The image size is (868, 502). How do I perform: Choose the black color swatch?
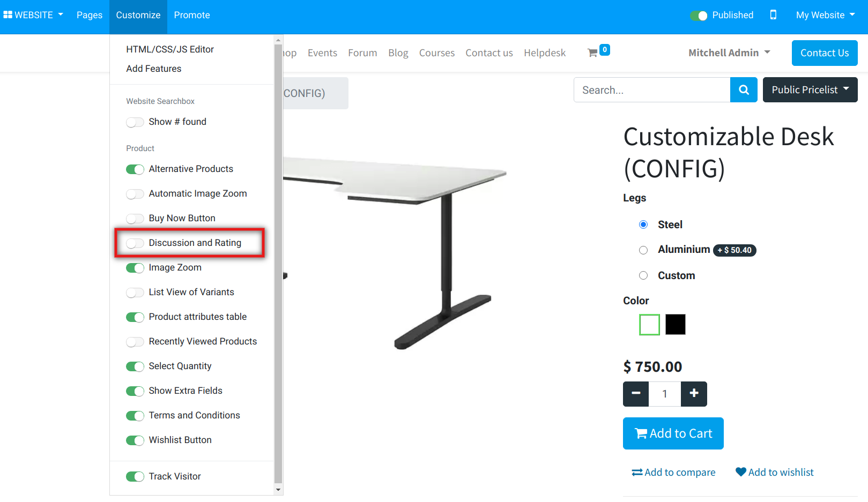click(675, 325)
